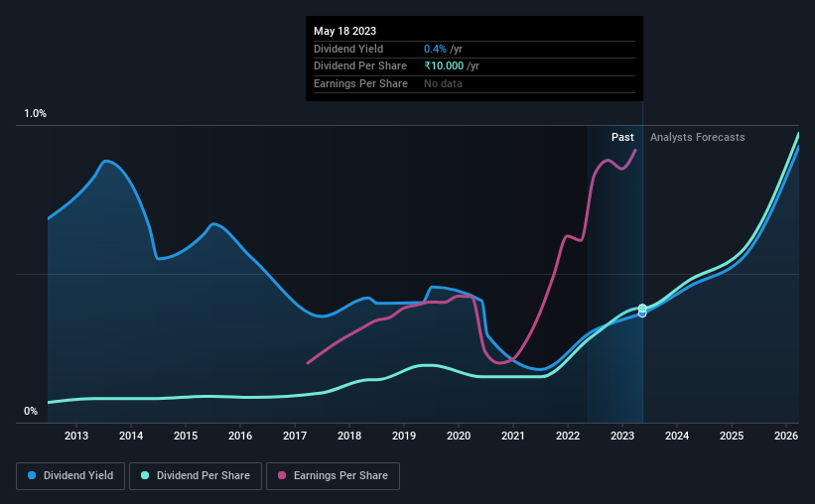
Task: Select the teal dividend per share data marker
Action: pyautogui.click(x=642, y=309)
